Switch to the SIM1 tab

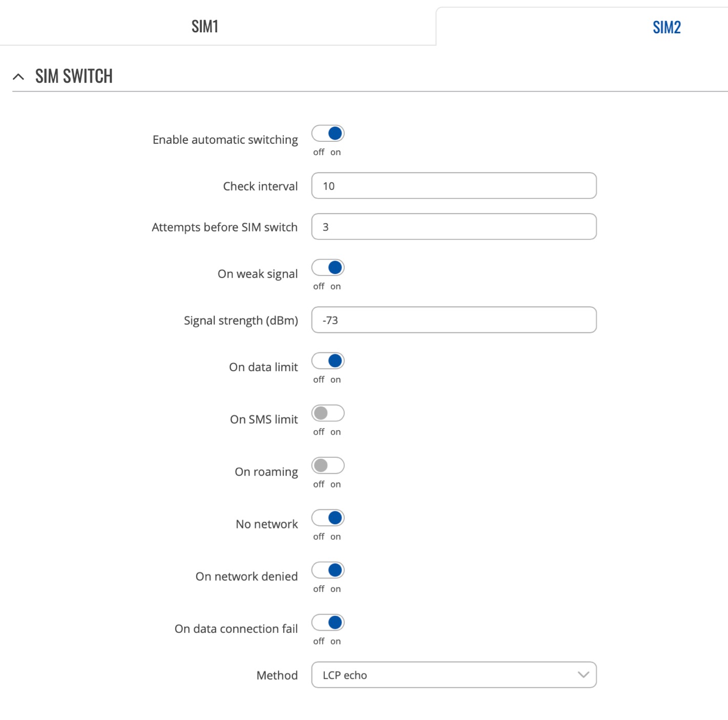click(205, 26)
